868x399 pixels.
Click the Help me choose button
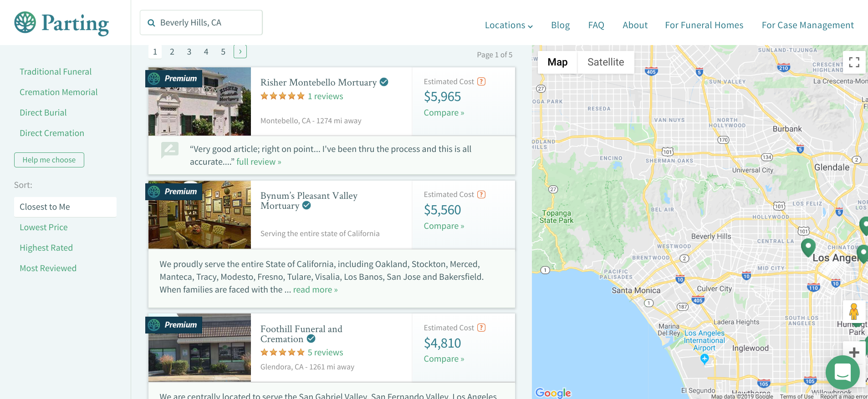49,160
